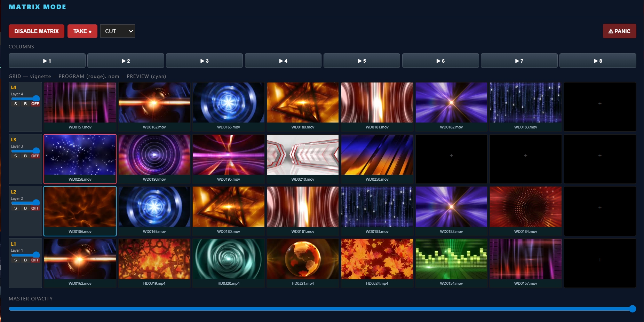Select WD0181.mov clip in Layer 2
The height and width of the screenshot is (322, 644).
coord(303,211)
